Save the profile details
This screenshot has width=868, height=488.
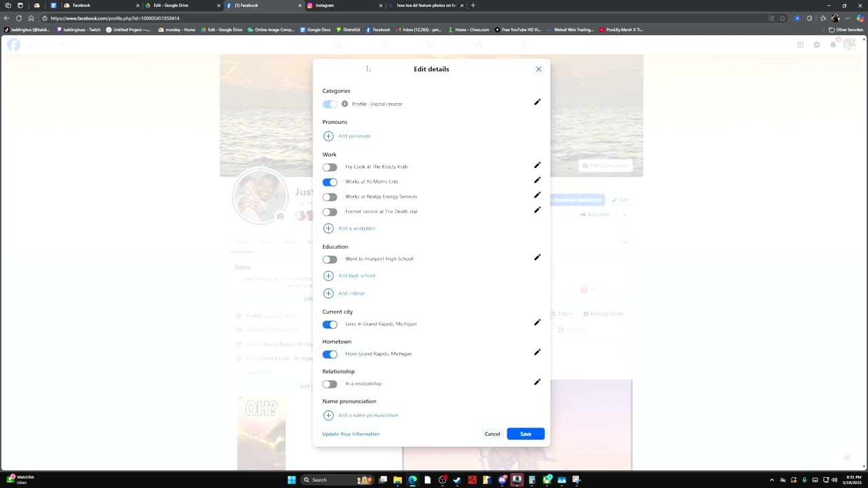[526, 434]
